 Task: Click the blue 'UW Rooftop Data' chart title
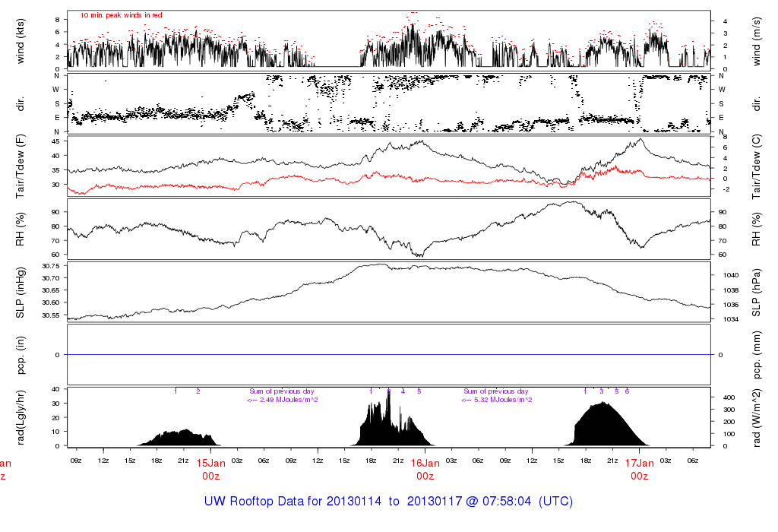click(388, 502)
